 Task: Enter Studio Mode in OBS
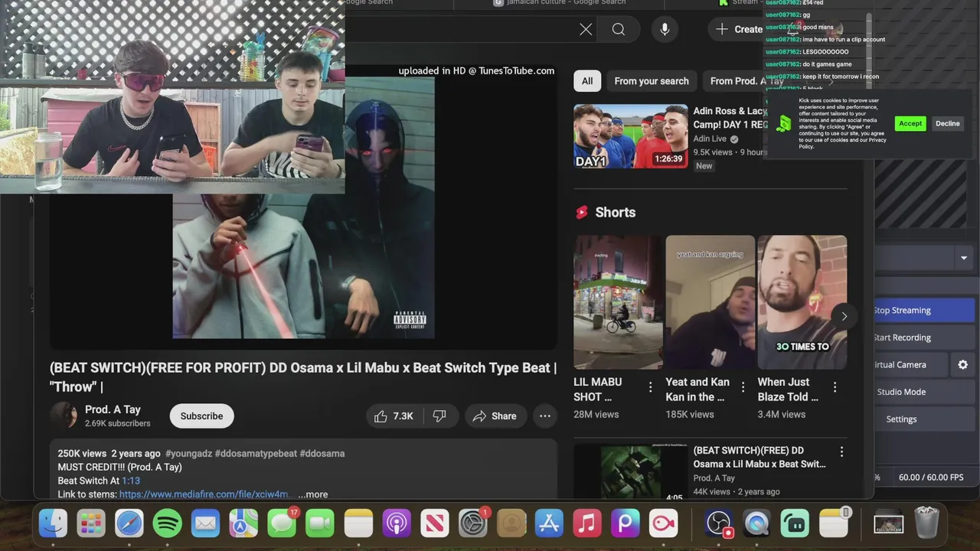pos(925,392)
